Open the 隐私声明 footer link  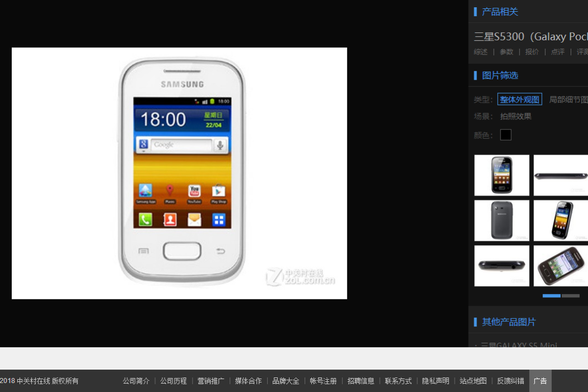coord(436,381)
